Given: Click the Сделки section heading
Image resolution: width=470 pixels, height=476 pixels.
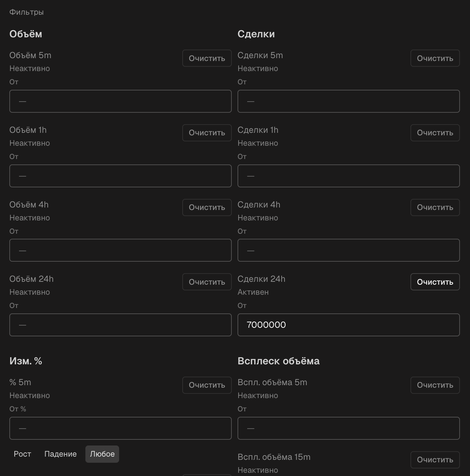Looking at the screenshot, I should (x=256, y=34).
